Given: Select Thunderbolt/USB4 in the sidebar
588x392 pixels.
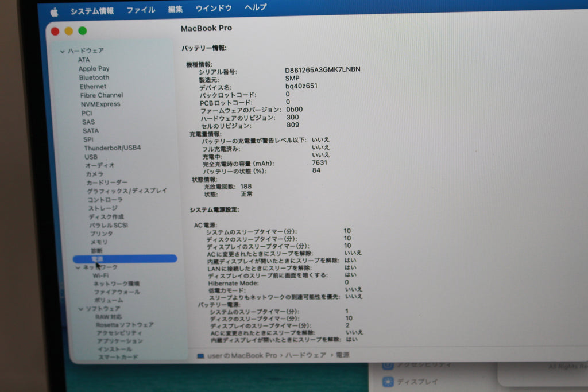Looking at the screenshot, I should pos(112,148).
